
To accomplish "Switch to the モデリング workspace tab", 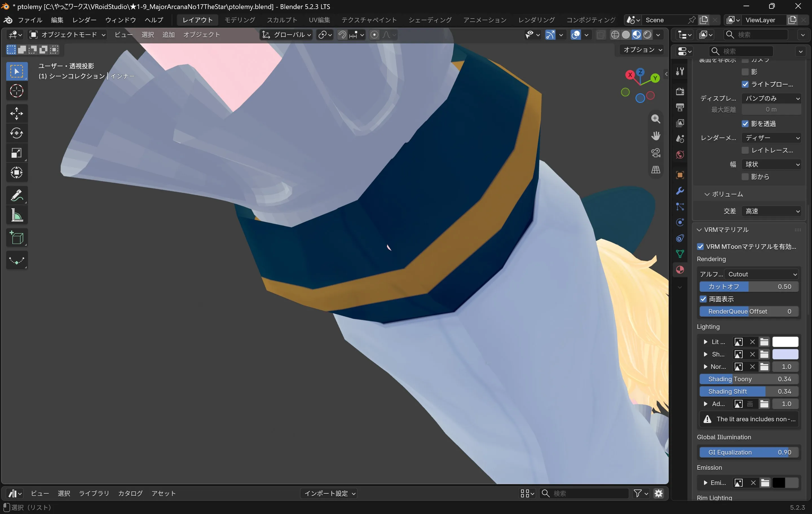I will coord(240,20).
